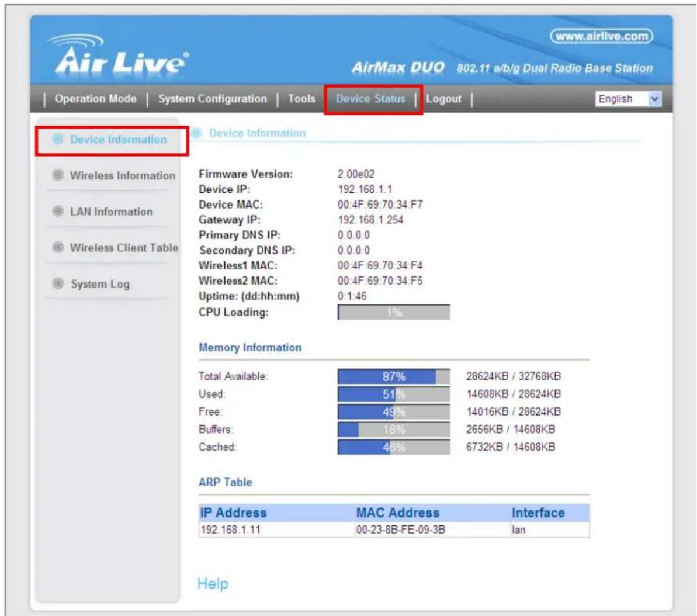
Task: Open LAN Information in the sidebar
Action: (x=112, y=212)
